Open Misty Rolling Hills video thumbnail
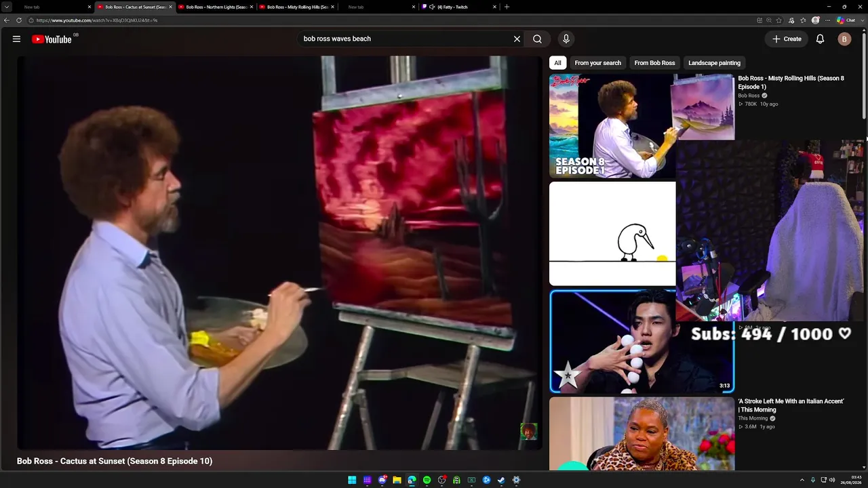 (x=642, y=125)
